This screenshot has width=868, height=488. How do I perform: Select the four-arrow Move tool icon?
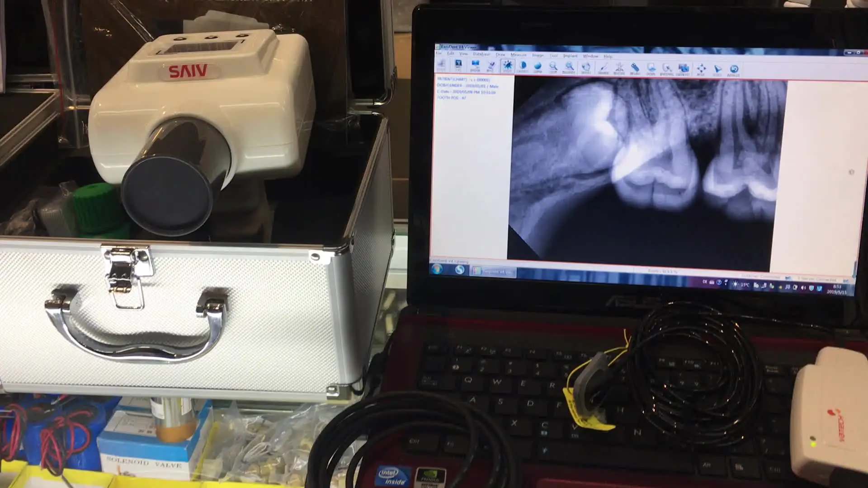point(701,69)
